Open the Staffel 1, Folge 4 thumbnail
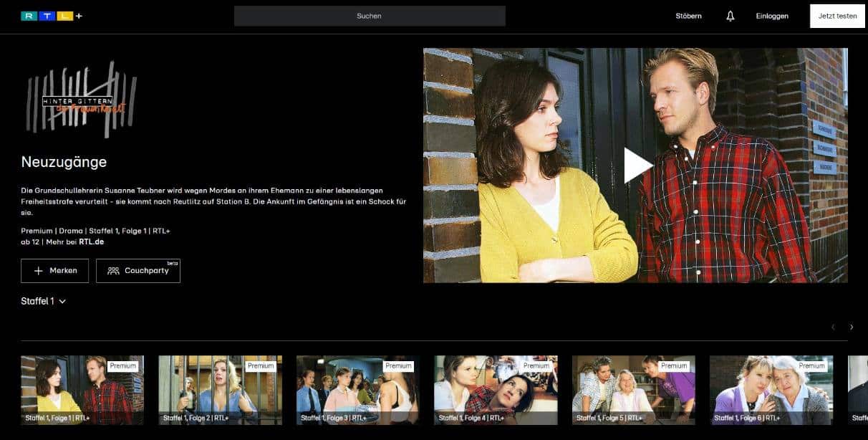Screen dimensions: 868x440 click(496, 391)
